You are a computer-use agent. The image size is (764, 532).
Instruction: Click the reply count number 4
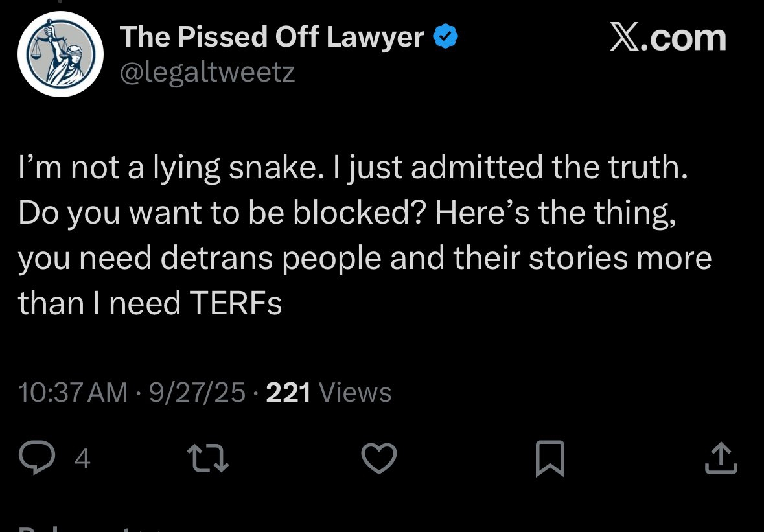[82, 459]
